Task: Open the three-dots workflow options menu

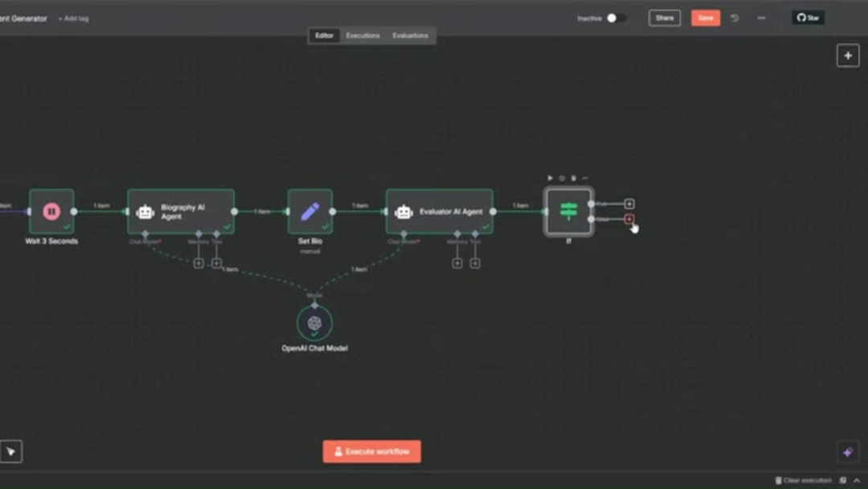Action: (x=761, y=18)
